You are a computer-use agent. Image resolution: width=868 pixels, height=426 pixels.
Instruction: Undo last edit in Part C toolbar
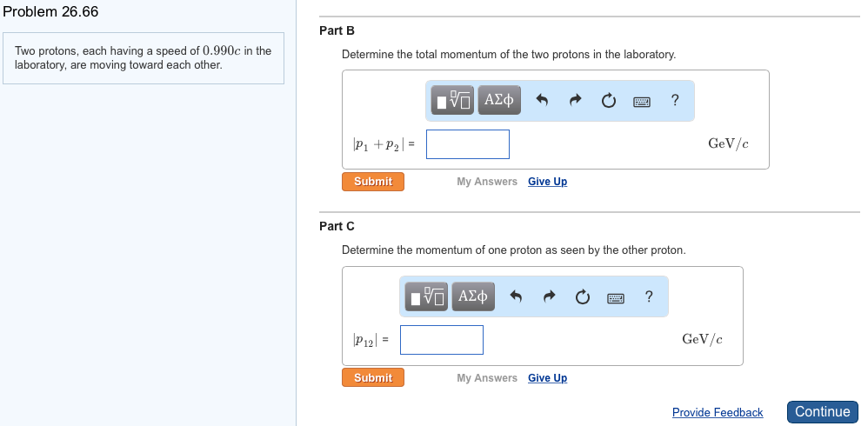tap(516, 297)
